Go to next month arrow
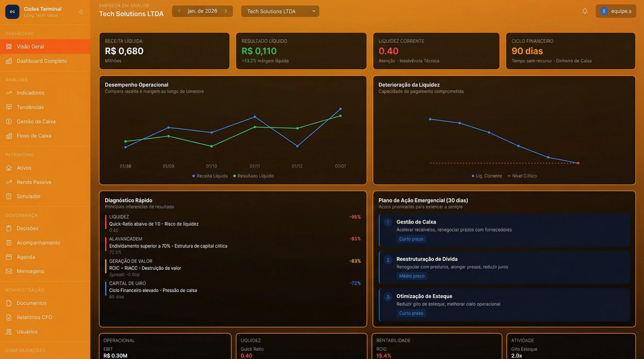Screen dimensions: 644x359 point(226,11)
